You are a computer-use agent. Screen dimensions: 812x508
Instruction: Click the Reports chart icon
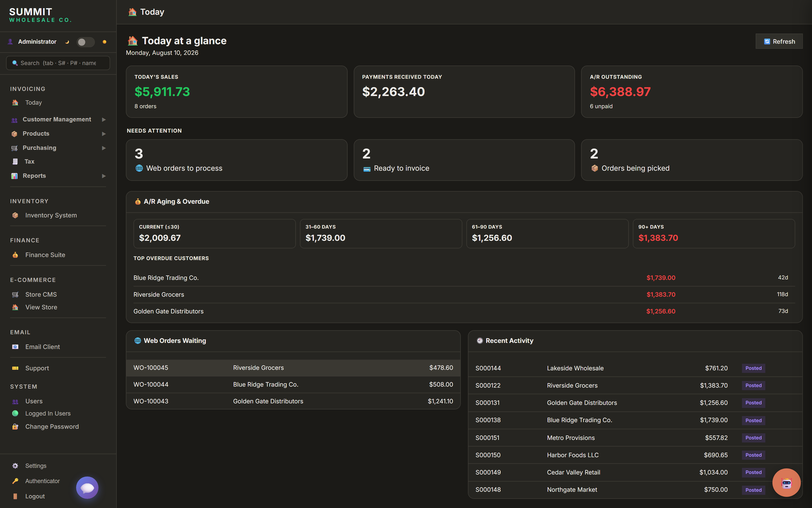point(14,176)
